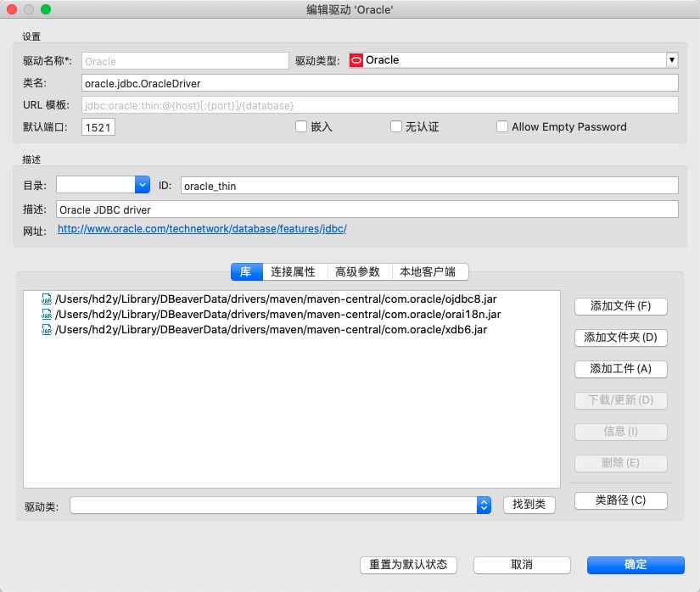Click the 找到类 button
Image resolution: width=700 pixels, height=592 pixels.
529,505
